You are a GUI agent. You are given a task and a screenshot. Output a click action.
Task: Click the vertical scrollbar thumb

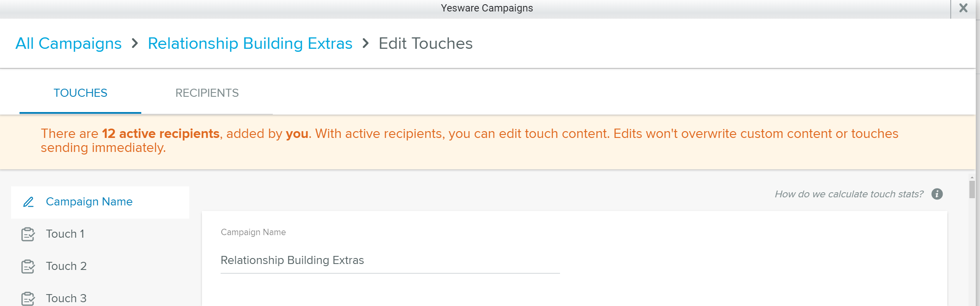point(972,189)
